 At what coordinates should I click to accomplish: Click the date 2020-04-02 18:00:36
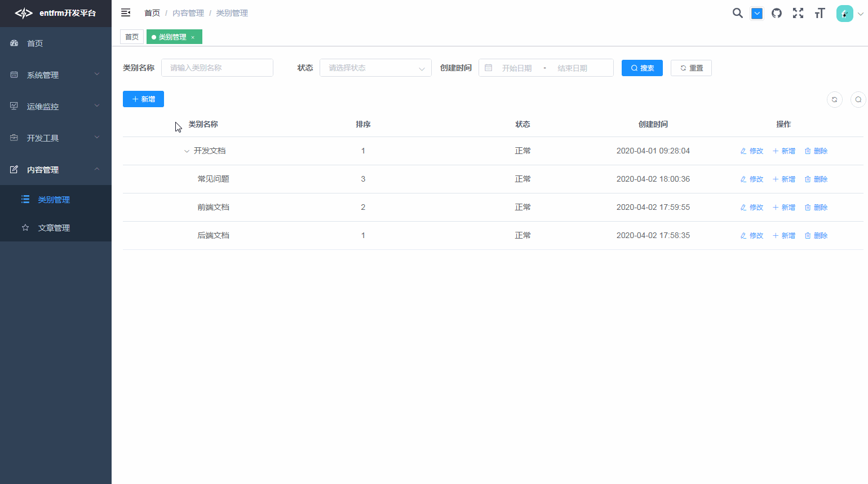(653, 179)
